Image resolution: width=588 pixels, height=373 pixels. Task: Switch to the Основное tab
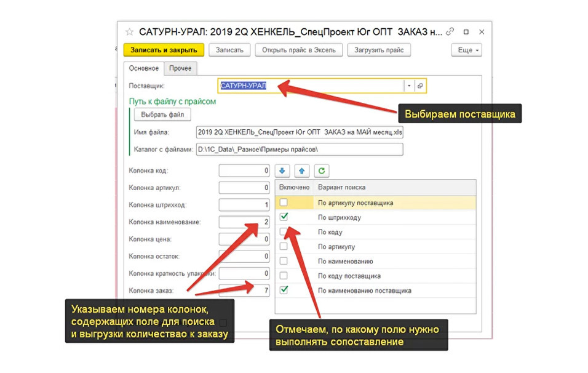[x=144, y=68]
